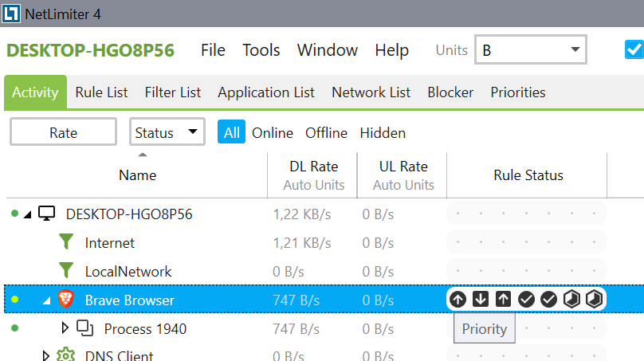Switch to the Network List tab
Image resolution: width=644 pixels, height=361 pixels.
[371, 92]
